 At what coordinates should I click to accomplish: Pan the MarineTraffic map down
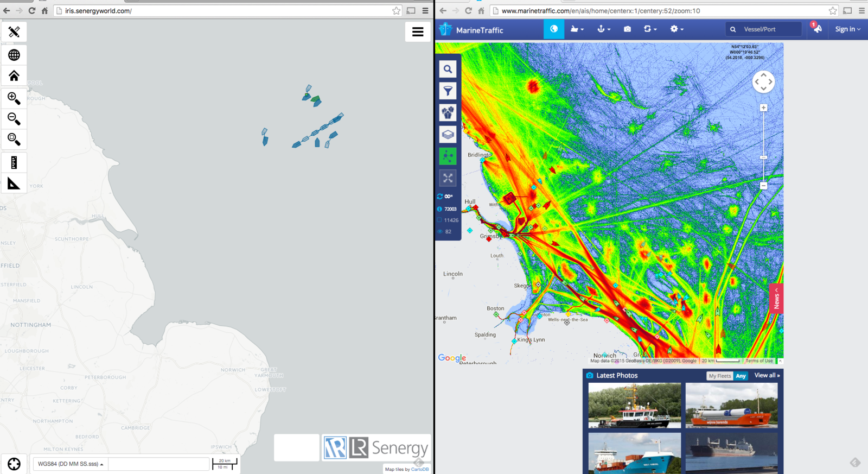(x=763, y=89)
